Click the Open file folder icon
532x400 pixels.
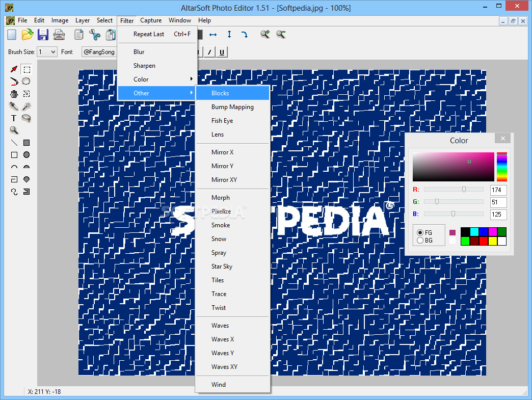click(28, 35)
